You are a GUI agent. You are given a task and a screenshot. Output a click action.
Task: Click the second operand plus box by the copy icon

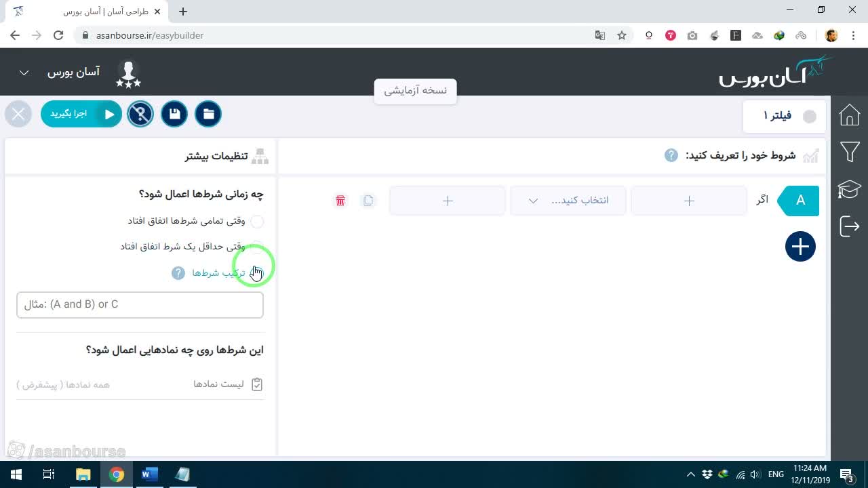[448, 201]
